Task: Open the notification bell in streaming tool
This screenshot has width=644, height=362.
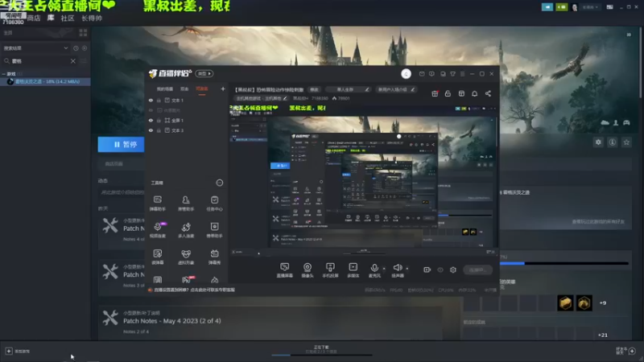Action: 474,93
